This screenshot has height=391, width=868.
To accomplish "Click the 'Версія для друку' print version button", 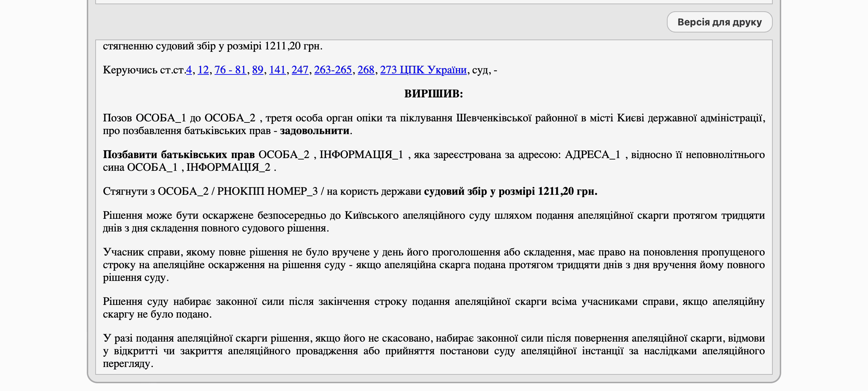I will [x=719, y=22].
